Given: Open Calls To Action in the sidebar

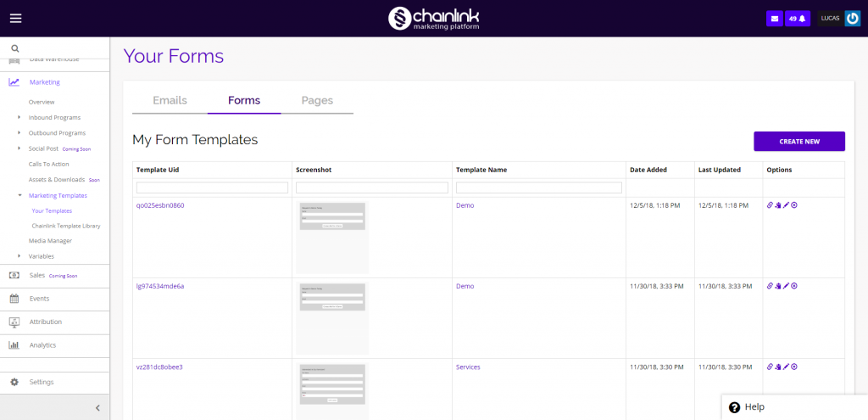Looking at the screenshot, I should pyautogui.click(x=48, y=164).
